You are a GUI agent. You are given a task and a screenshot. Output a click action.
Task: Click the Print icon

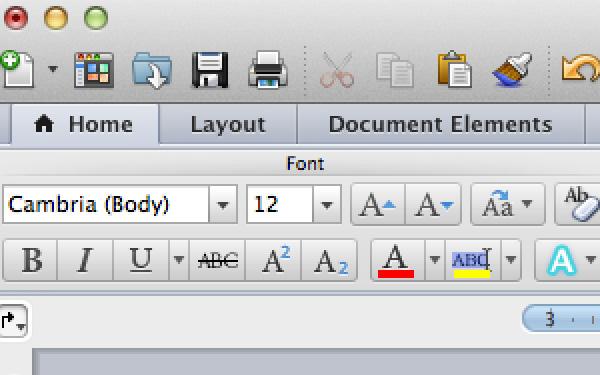coord(268,70)
